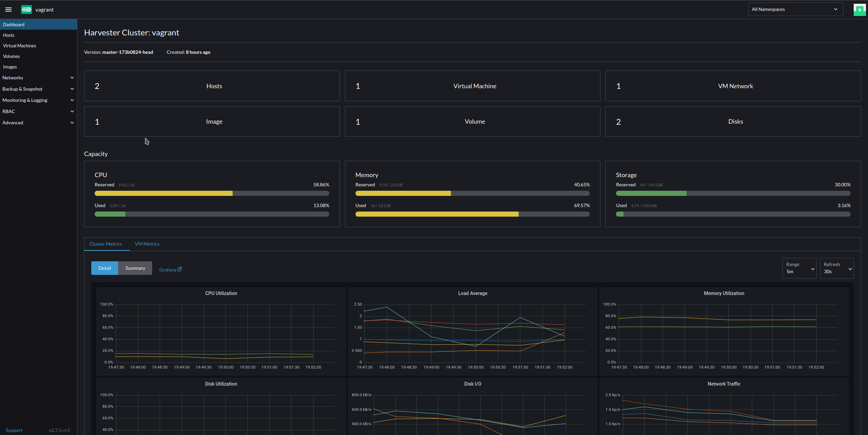Click the Harvester logo next to vagrant
Viewport: 868px width, 435px height.
(26, 9)
